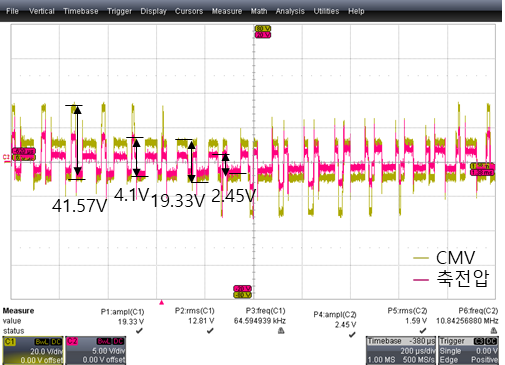
Task: Click the P6:freq(C2) warning status icon
Action: pyautogui.click(x=494, y=330)
